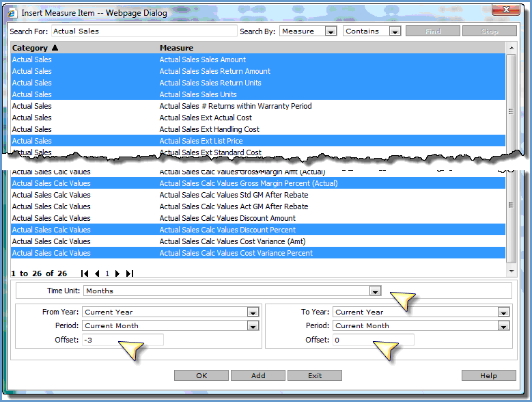Go to last page of results

click(129, 273)
